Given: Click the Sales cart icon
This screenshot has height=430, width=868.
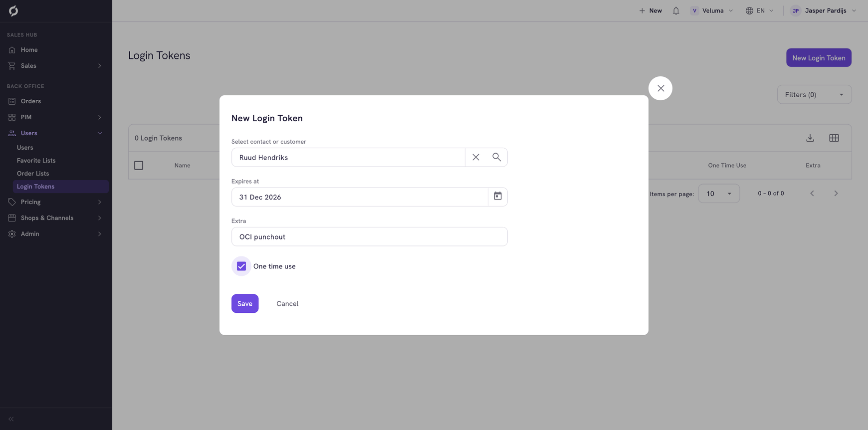Looking at the screenshot, I should click(x=12, y=66).
